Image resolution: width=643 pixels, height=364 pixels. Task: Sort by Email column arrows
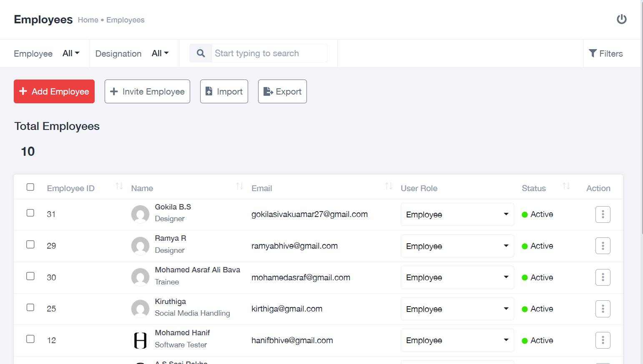coord(389,186)
